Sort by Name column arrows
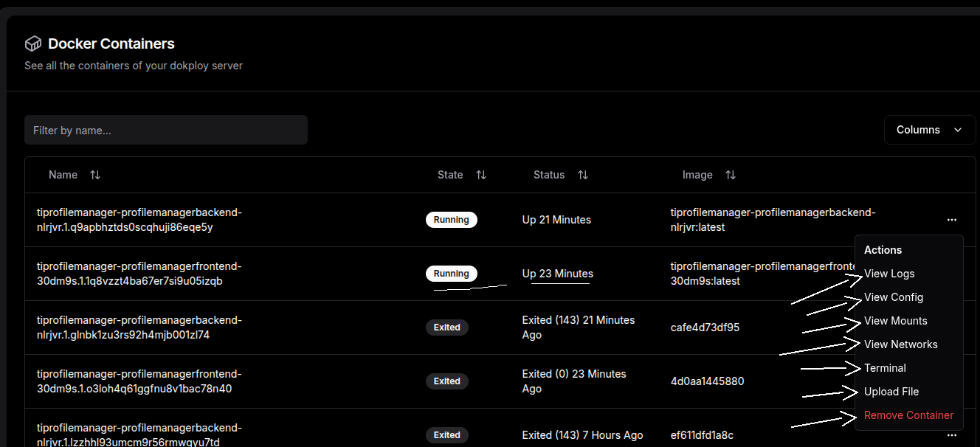980x447 pixels. [95, 175]
